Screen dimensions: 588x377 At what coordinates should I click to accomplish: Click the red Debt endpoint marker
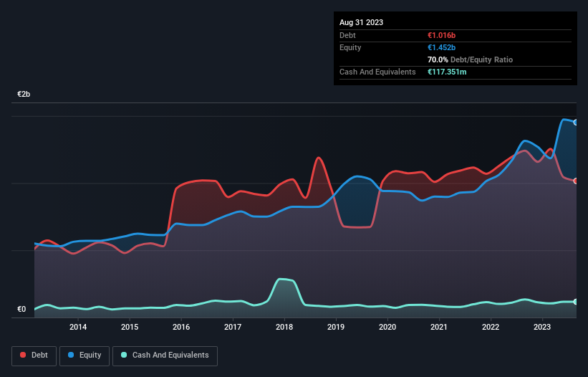576,181
